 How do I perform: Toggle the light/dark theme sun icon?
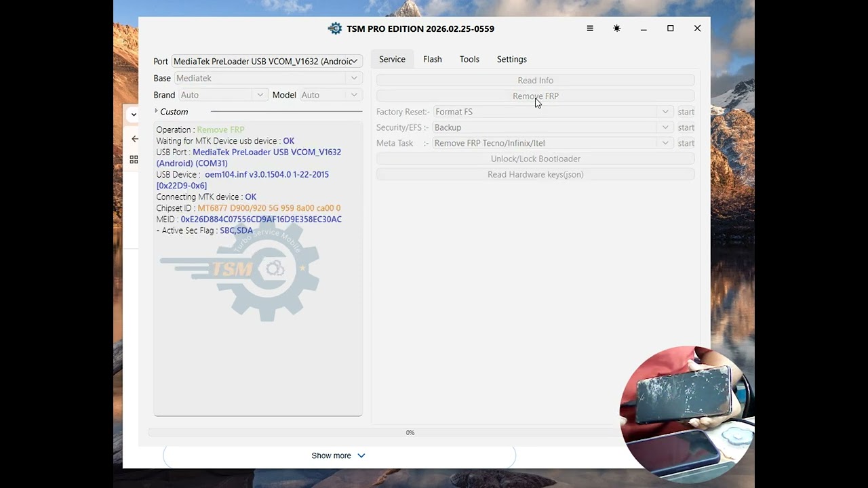click(x=616, y=28)
